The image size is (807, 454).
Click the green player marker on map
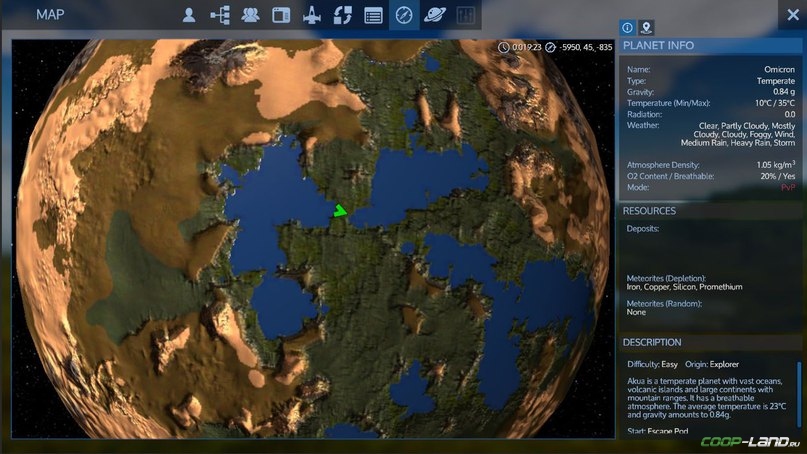point(340,211)
